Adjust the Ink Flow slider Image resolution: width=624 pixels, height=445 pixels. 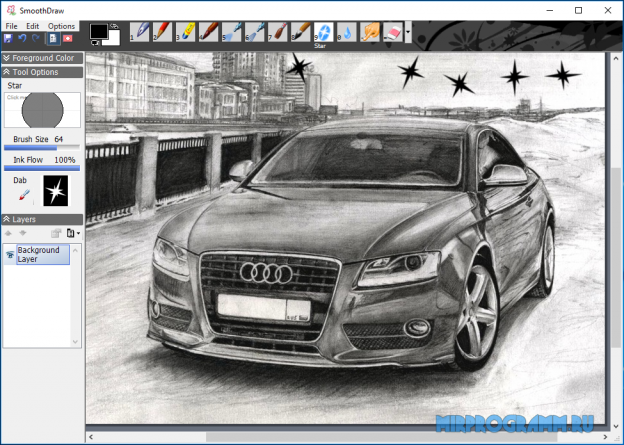tap(42, 168)
